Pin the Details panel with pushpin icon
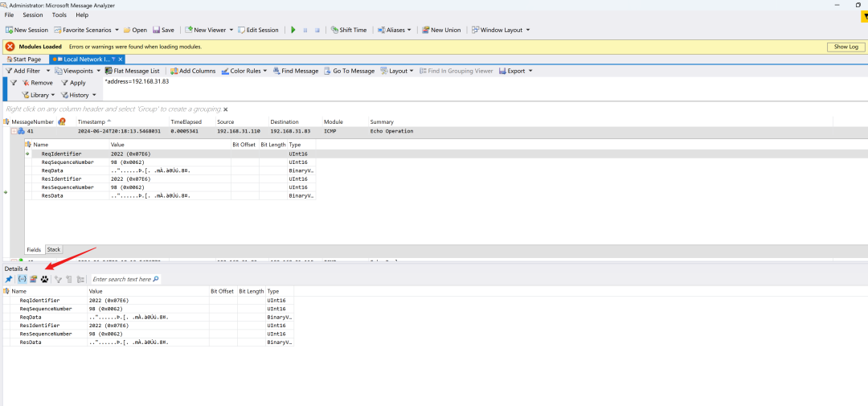Image resolution: width=868 pixels, height=406 pixels. tap(9, 279)
